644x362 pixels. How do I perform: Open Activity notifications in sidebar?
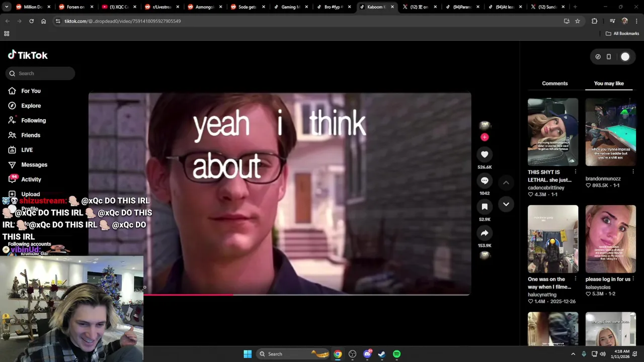tap(31, 179)
